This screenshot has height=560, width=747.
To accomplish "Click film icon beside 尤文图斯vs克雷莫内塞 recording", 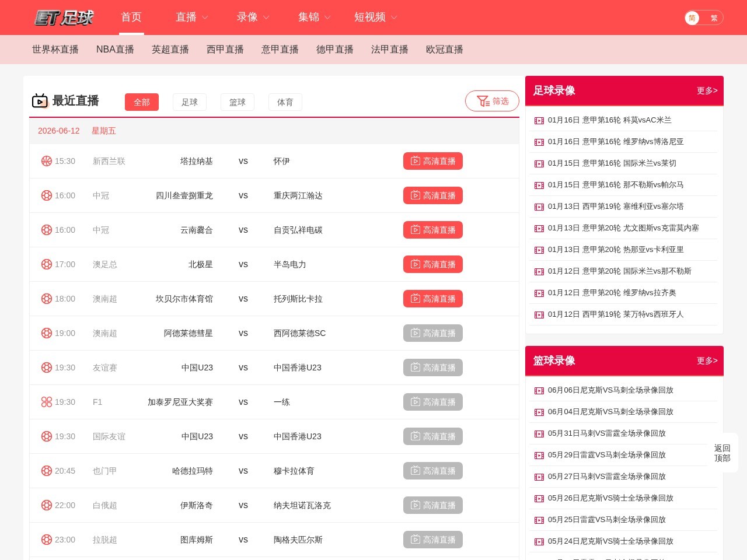I will click(539, 229).
